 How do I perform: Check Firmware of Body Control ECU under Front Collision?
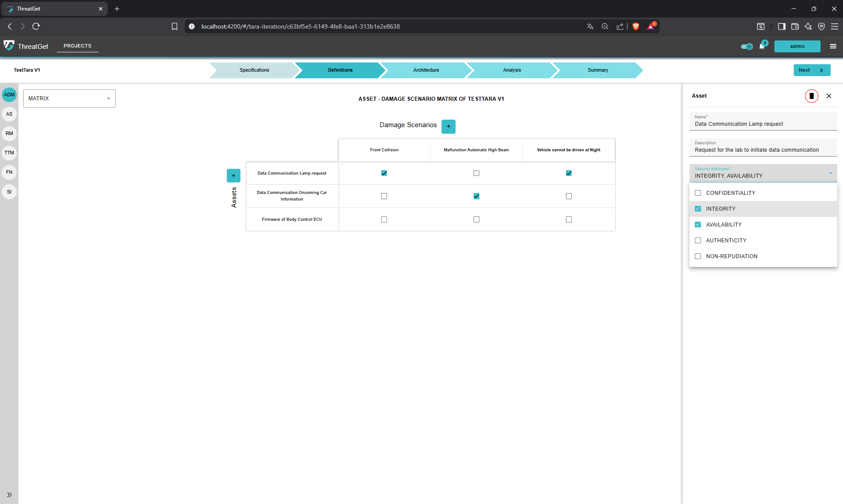384,219
